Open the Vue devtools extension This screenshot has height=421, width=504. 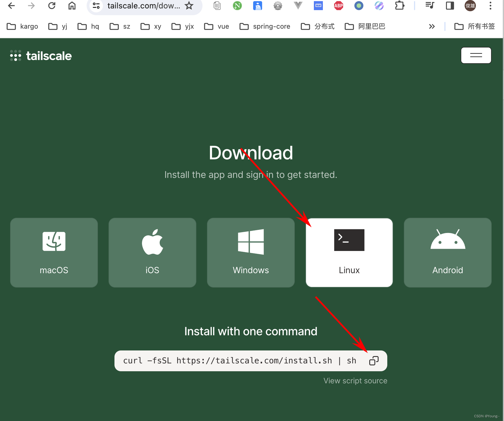coord(298,6)
